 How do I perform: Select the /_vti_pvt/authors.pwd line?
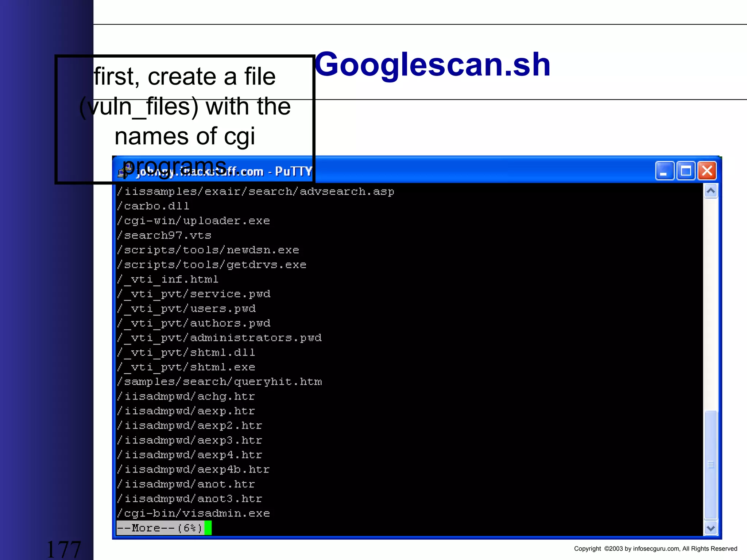tap(194, 323)
